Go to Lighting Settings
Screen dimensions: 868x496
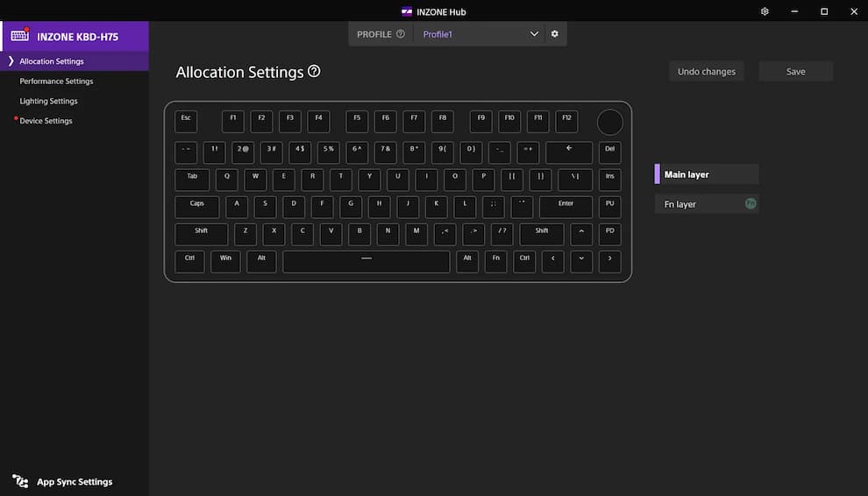click(x=48, y=102)
